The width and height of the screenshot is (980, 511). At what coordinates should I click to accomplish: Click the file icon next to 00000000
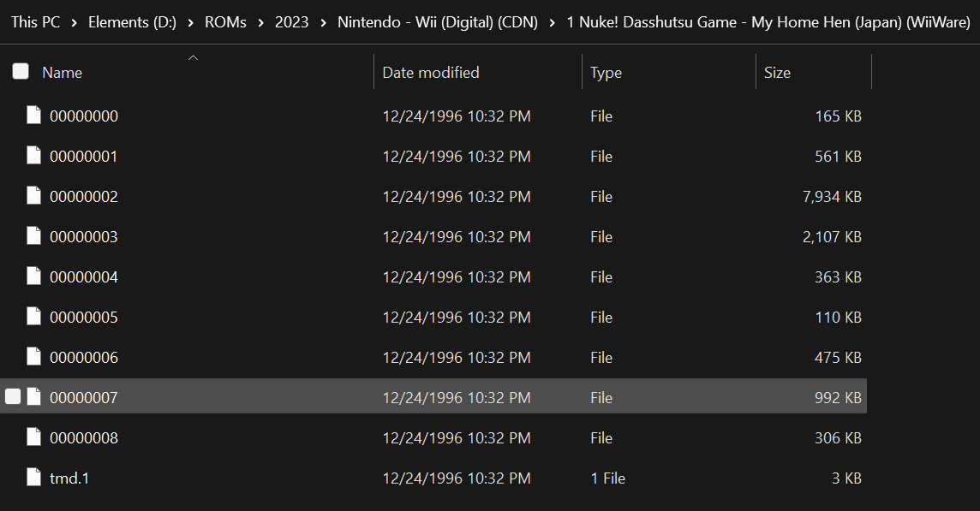pyautogui.click(x=33, y=116)
